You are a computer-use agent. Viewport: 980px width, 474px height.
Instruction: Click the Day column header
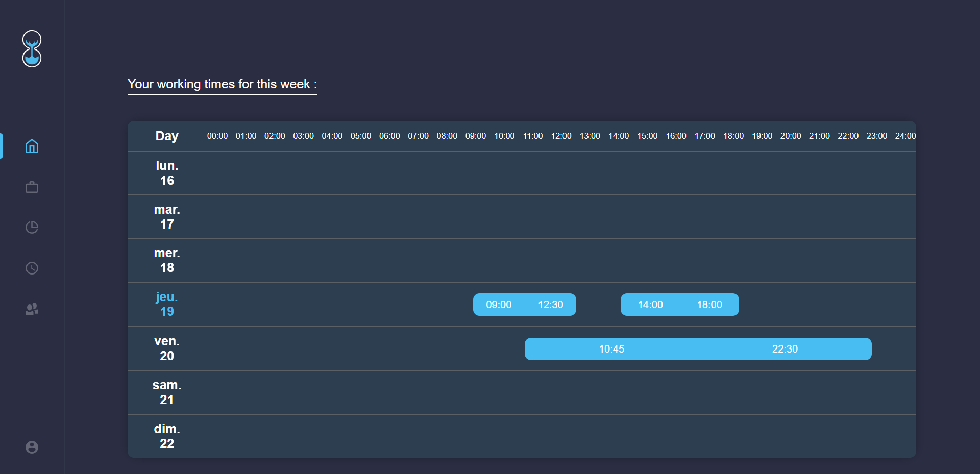tap(167, 136)
